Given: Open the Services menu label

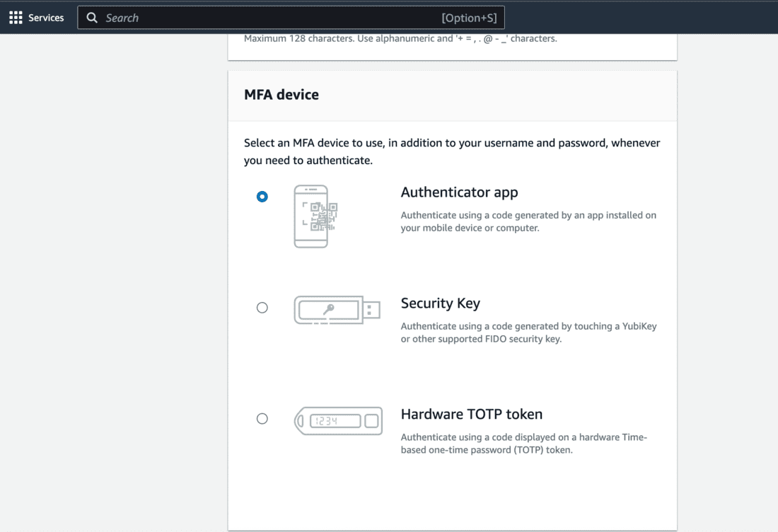Looking at the screenshot, I should (x=46, y=18).
